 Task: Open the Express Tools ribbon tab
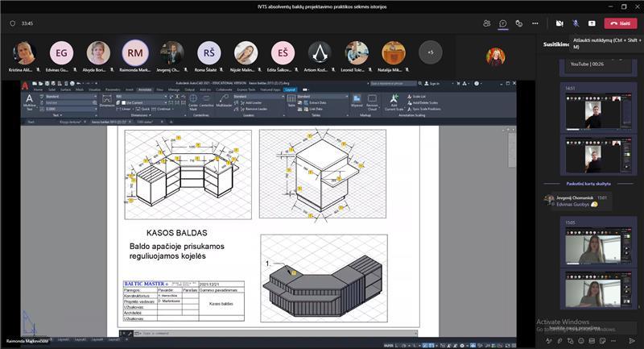pyautogui.click(x=246, y=89)
